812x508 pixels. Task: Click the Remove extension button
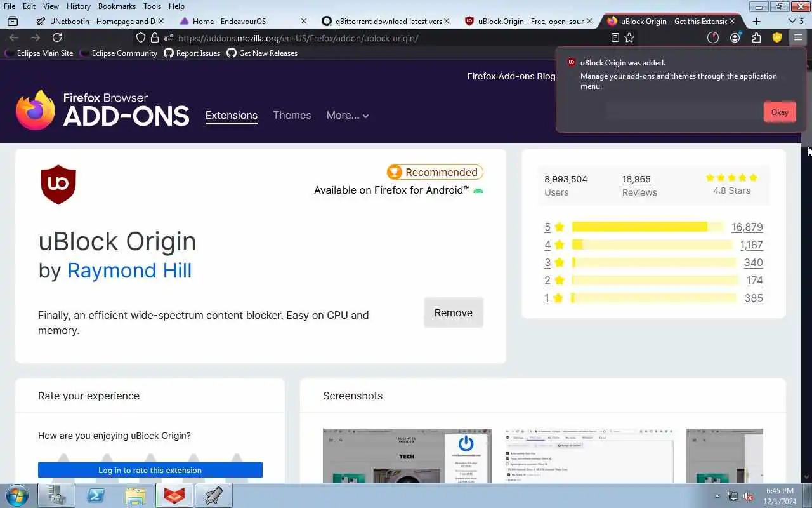454,312
